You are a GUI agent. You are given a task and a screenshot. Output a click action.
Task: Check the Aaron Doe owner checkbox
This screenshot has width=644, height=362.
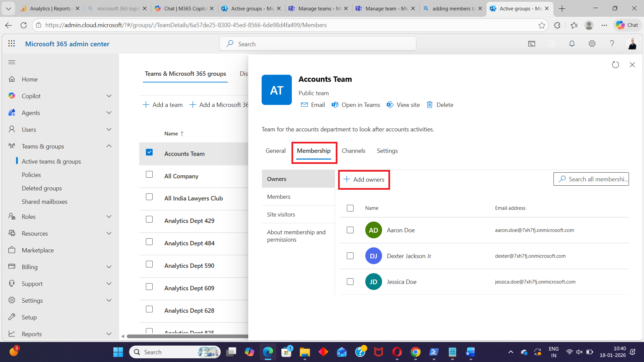(350, 230)
